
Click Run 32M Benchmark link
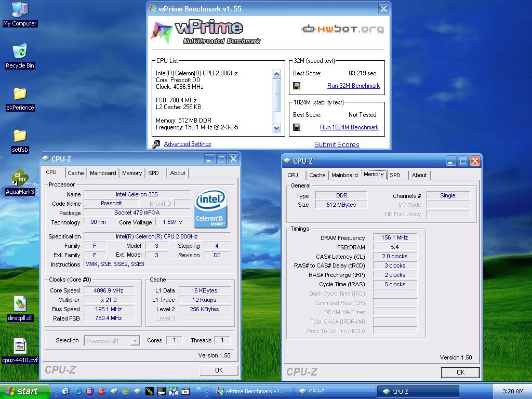pos(353,86)
